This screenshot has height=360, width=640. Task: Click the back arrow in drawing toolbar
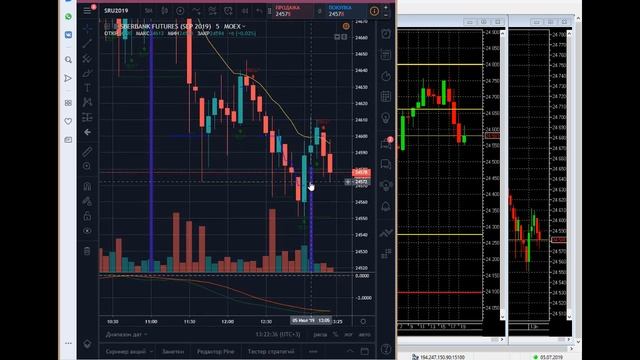click(x=87, y=132)
